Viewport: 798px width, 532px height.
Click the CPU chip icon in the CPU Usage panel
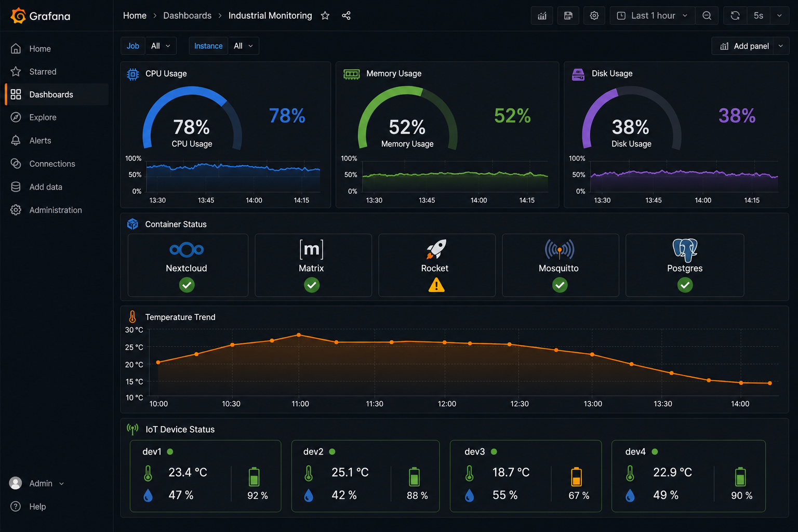[x=133, y=74]
